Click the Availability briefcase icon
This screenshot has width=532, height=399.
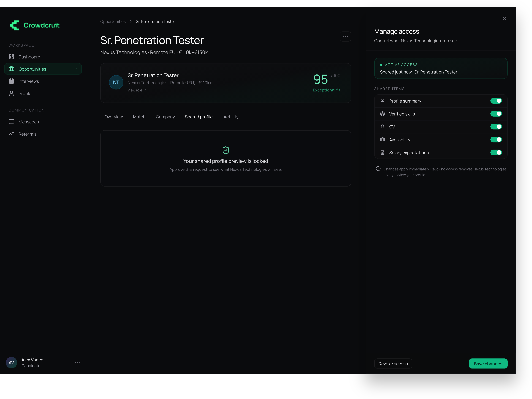click(382, 140)
